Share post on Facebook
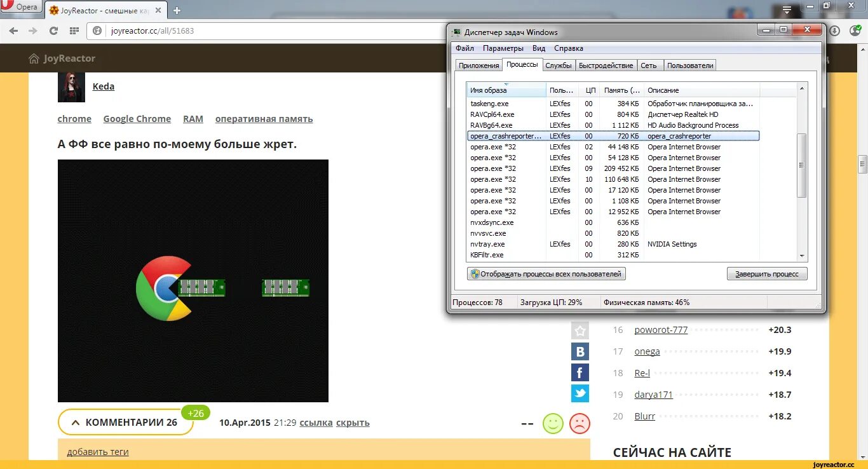Viewport: 868px width, 469px height. click(580, 372)
